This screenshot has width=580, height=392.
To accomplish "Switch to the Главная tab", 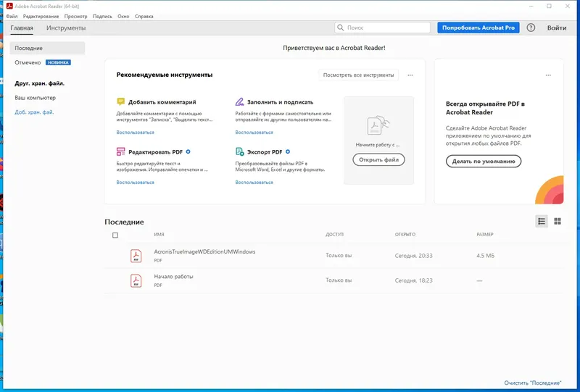I will click(x=22, y=28).
